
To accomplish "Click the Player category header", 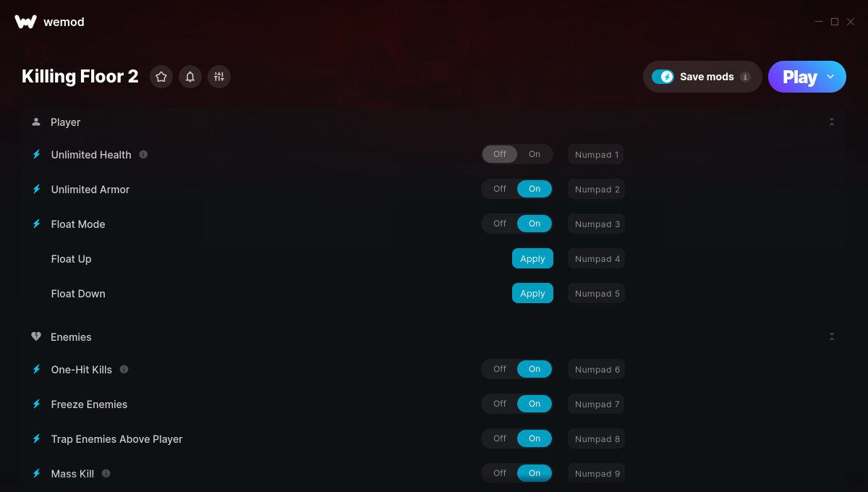I will pyautogui.click(x=65, y=122).
